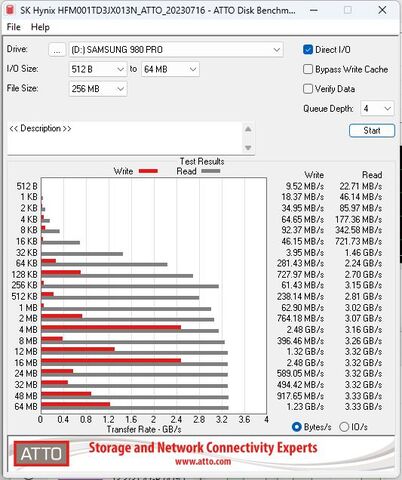Click the ATTO app icon in title bar
This screenshot has width=402, height=480.
pyautogui.click(x=10, y=10)
